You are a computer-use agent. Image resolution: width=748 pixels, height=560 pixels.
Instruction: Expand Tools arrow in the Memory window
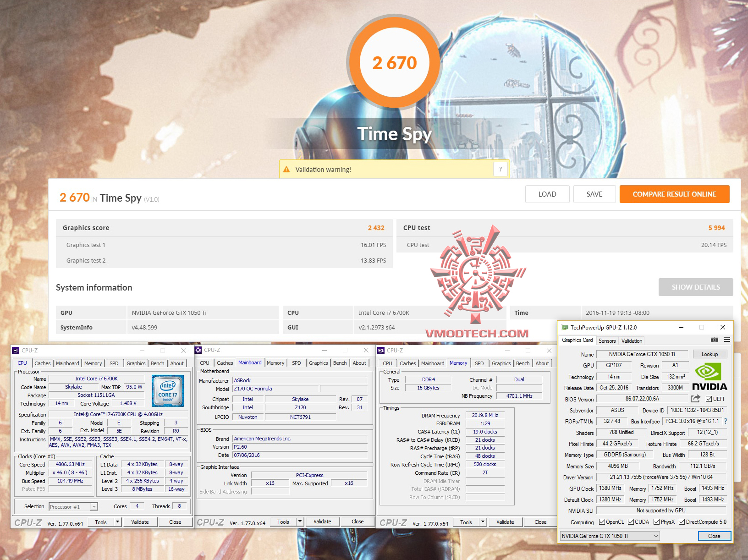pyautogui.click(x=483, y=522)
